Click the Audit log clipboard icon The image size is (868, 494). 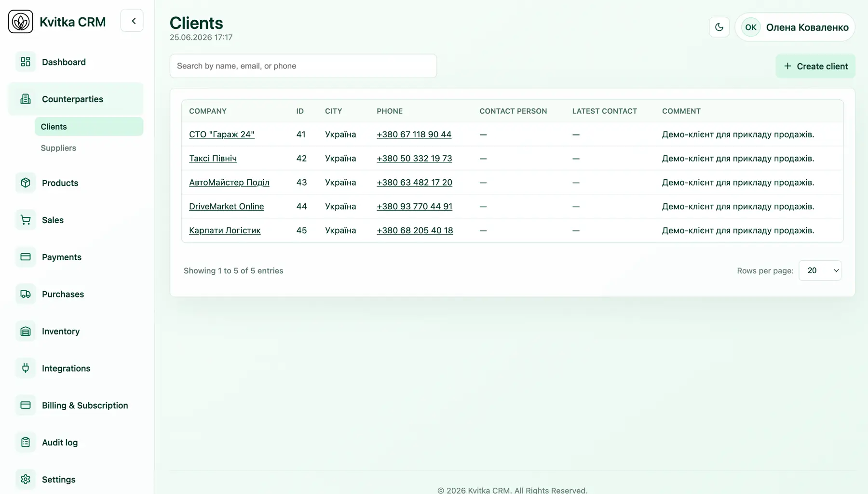[26, 442]
